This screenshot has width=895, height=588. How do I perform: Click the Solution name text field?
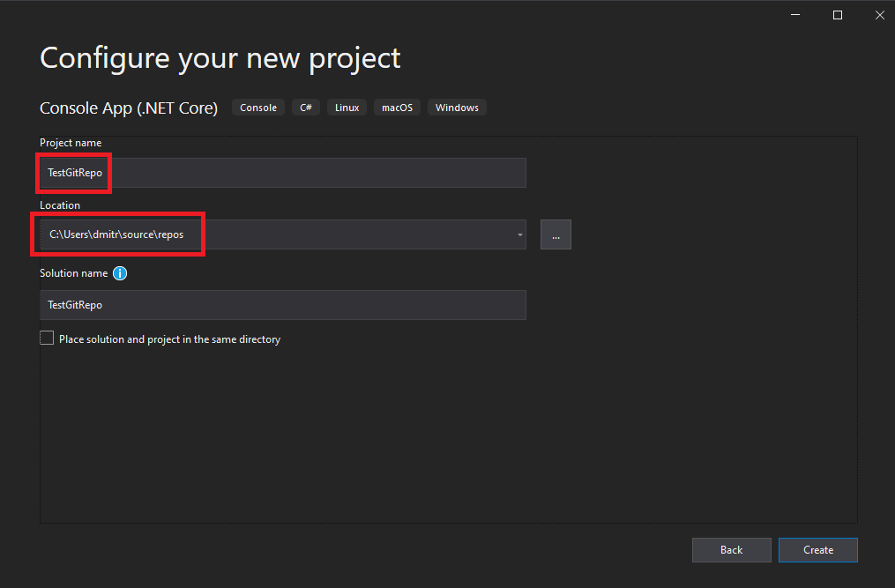click(x=282, y=305)
